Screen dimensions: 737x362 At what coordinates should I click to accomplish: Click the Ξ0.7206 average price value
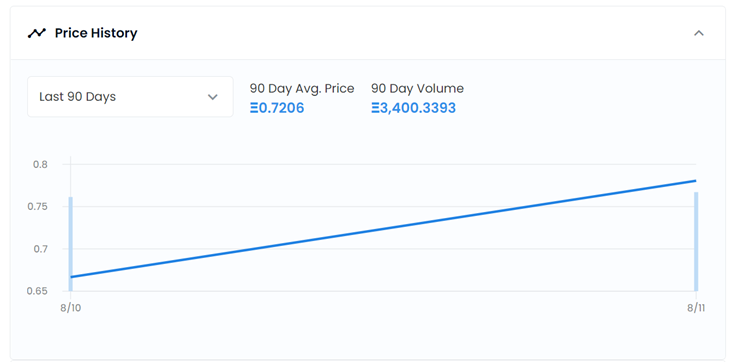(277, 108)
